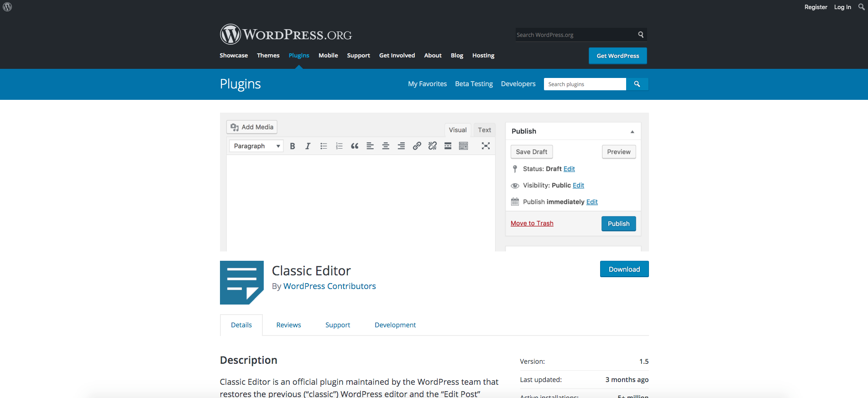This screenshot has width=868, height=398.
Task: Apply blockquote formatting
Action: tap(355, 146)
